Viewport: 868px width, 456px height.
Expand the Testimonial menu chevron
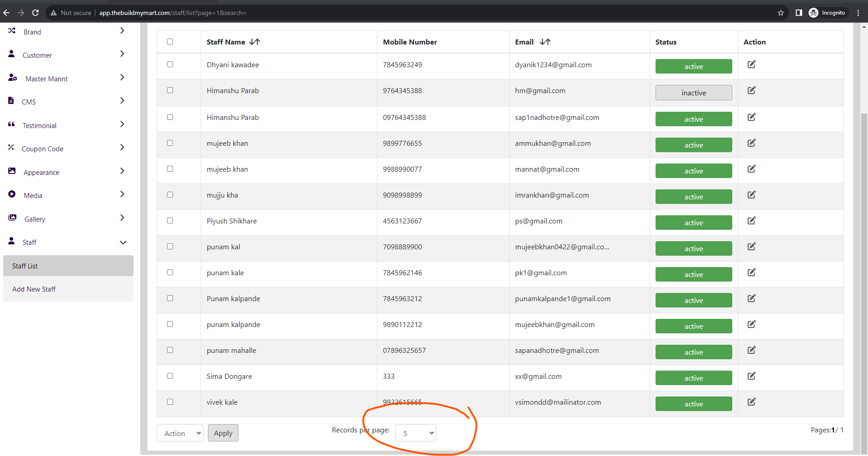pyautogui.click(x=122, y=124)
